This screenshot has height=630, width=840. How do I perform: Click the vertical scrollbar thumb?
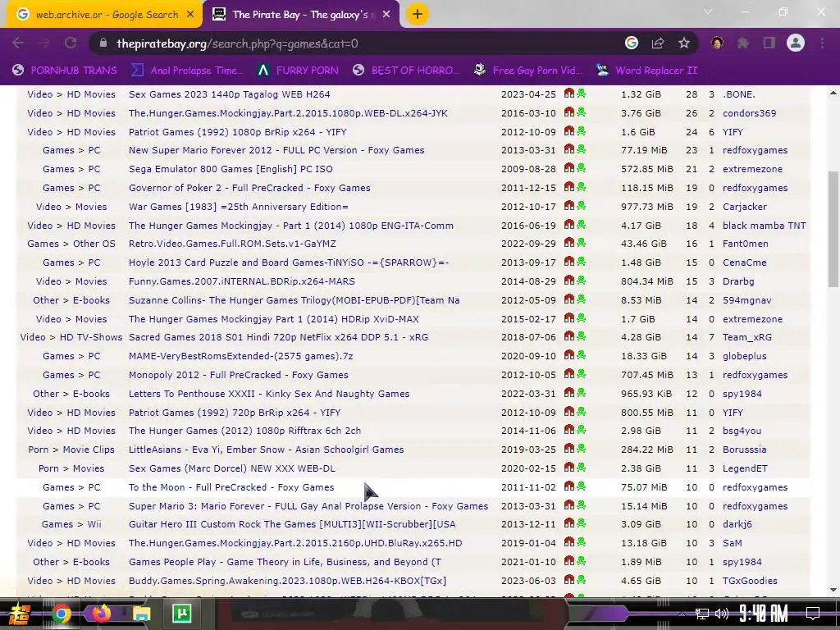[x=833, y=230]
